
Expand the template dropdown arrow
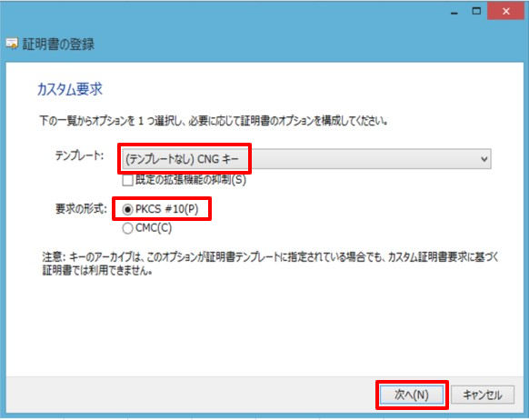484,159
